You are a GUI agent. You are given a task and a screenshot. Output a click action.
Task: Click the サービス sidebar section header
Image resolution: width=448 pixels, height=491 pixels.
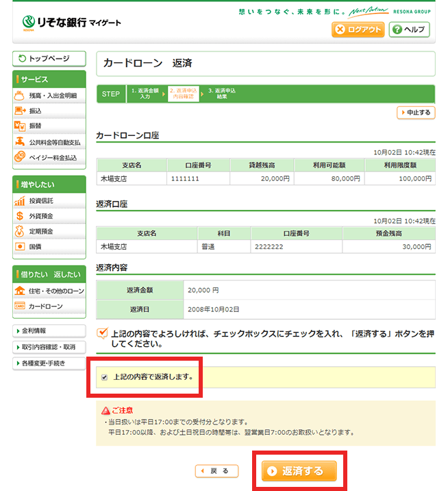click(49, 80)
